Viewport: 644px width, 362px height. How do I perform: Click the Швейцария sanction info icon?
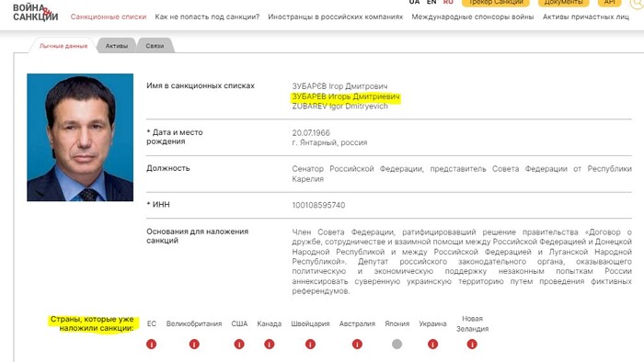point(310,344)
